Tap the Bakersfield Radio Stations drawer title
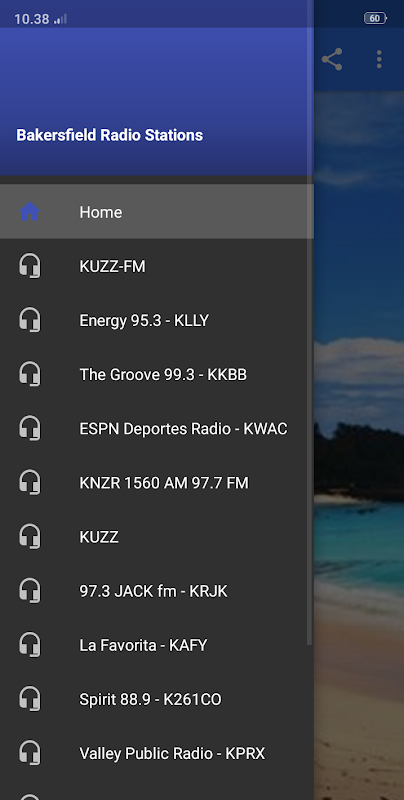 tap(110, 135)
